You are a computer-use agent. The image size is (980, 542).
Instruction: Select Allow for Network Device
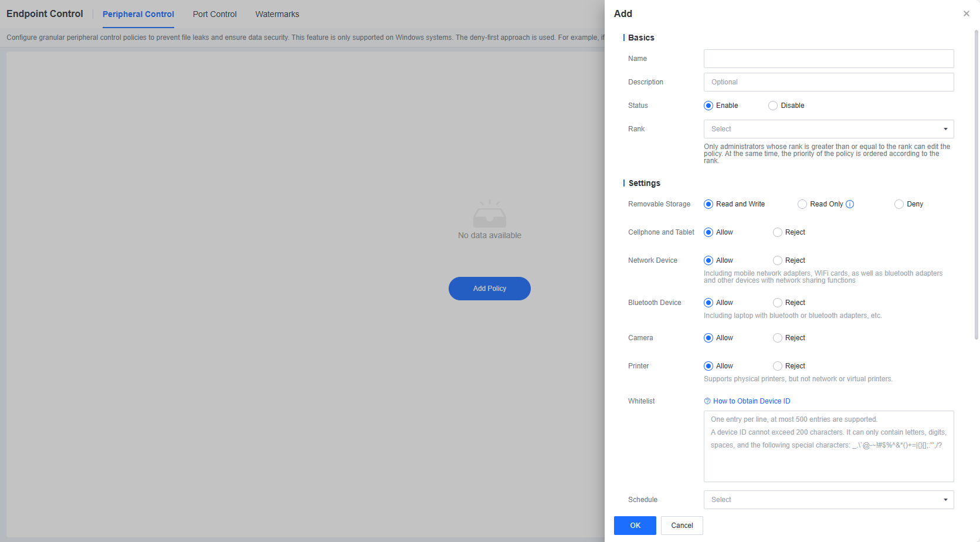click(708, 260)
